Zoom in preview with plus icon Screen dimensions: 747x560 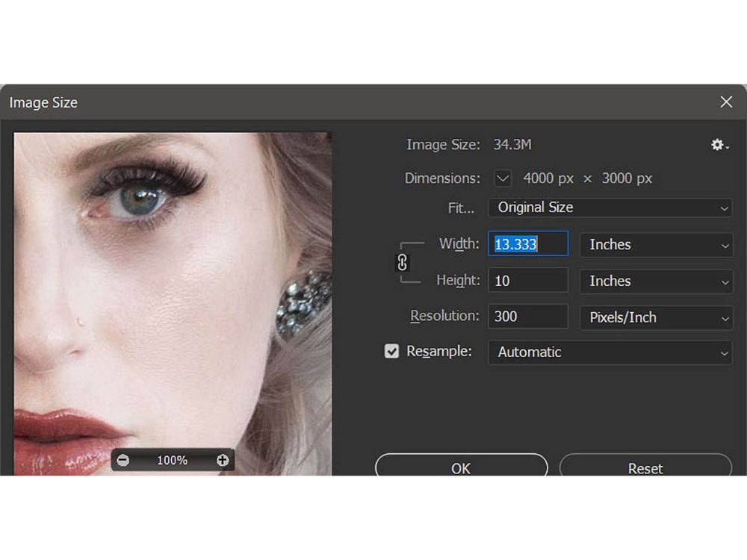[223, 460]
